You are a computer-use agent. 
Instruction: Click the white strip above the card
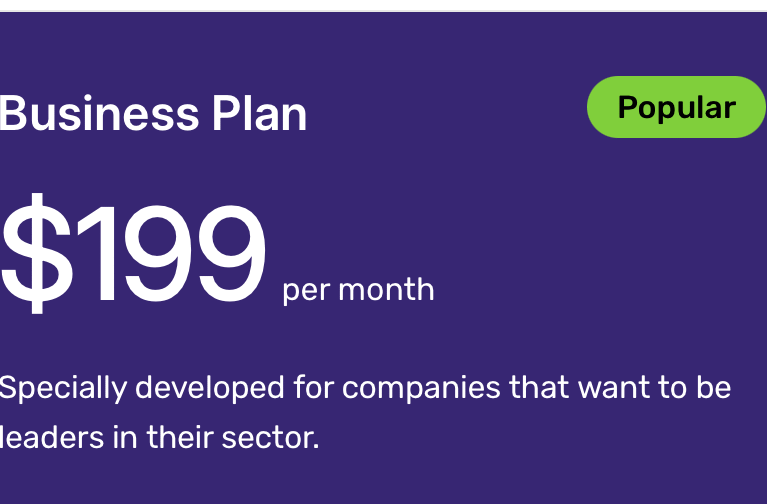(383, 5)
